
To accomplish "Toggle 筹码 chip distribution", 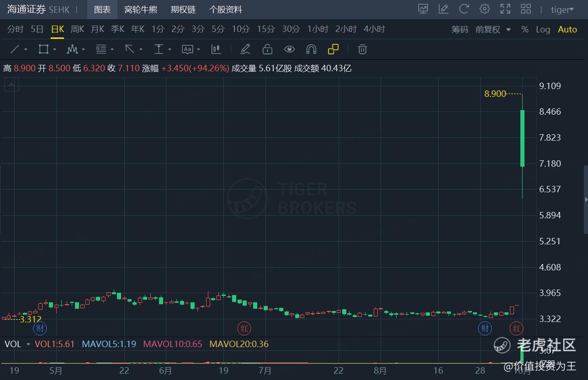I will [460, 29].
